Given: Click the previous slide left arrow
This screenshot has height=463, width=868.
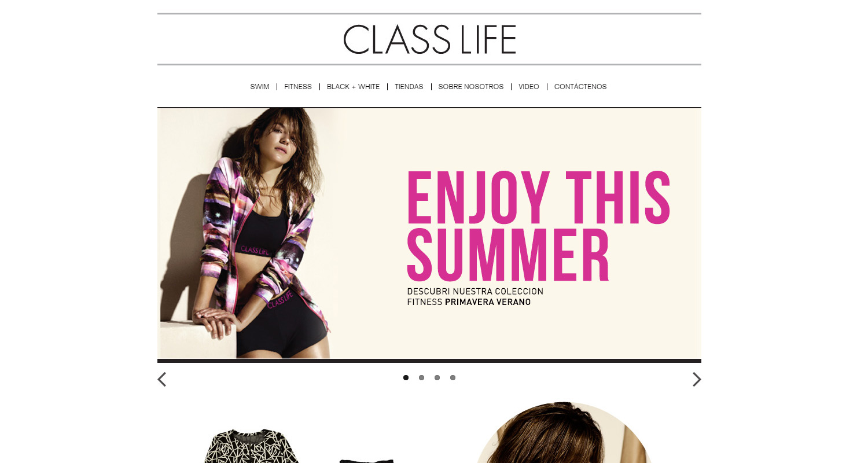Looking at the screenshot, I should pyautogui.click(x=162, y=380).
